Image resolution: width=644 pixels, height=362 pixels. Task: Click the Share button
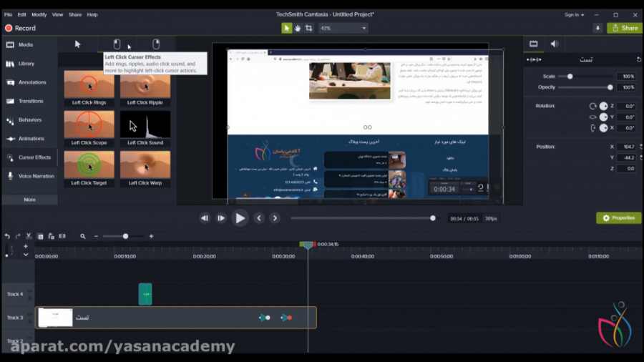625,29
